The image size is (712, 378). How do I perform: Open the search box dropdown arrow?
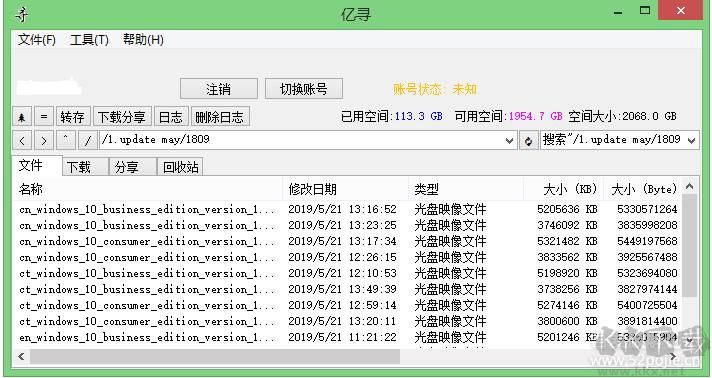692,140
